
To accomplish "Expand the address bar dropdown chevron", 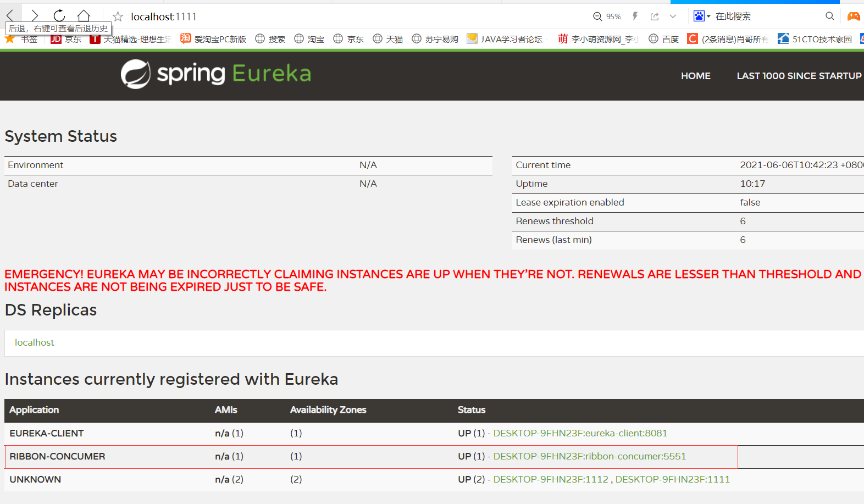I will 673,16.
